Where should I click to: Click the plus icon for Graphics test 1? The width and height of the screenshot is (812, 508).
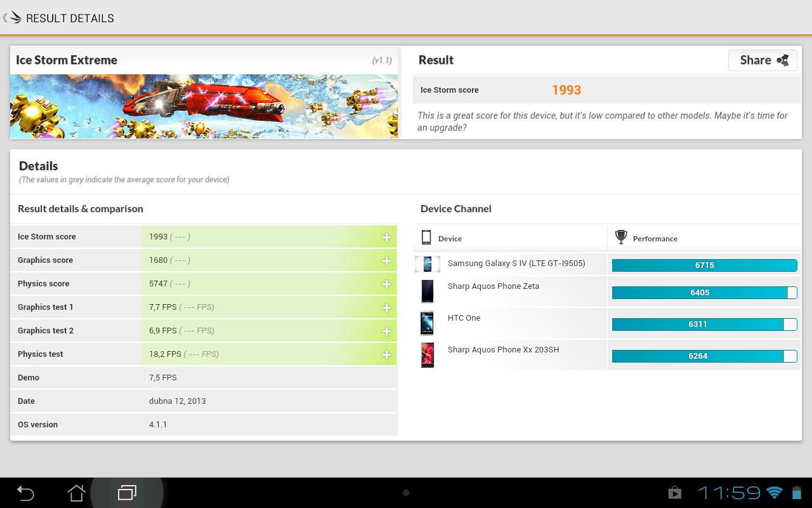tap(386, 307)
